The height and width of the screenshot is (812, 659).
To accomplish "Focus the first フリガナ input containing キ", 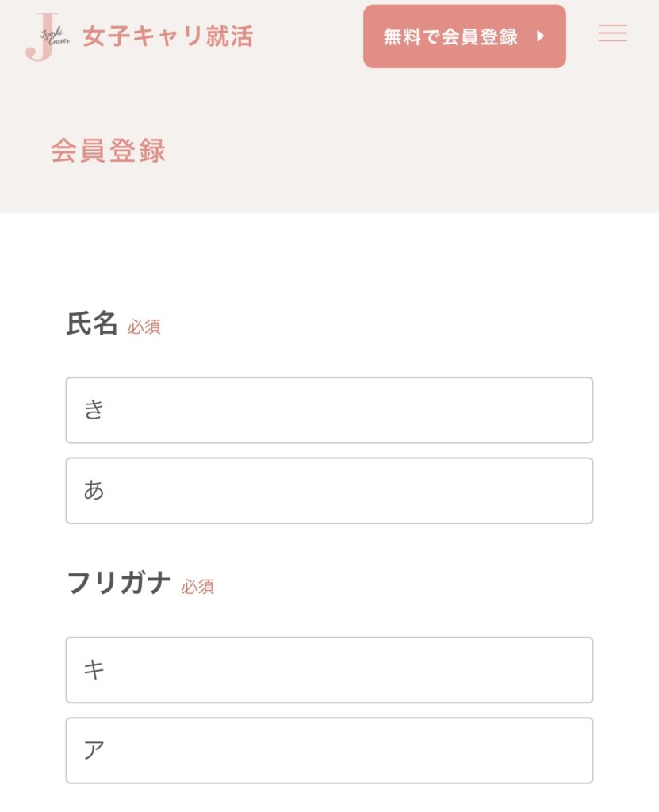I will [329, 670].
